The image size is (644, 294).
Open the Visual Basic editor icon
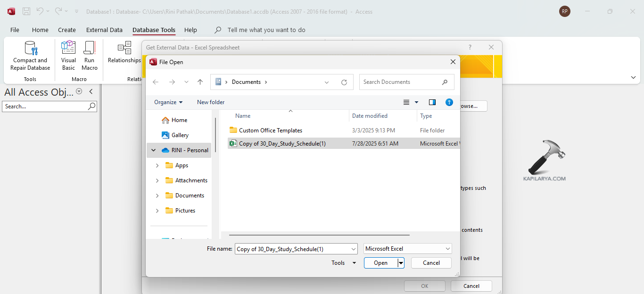(x=68, y=48)
